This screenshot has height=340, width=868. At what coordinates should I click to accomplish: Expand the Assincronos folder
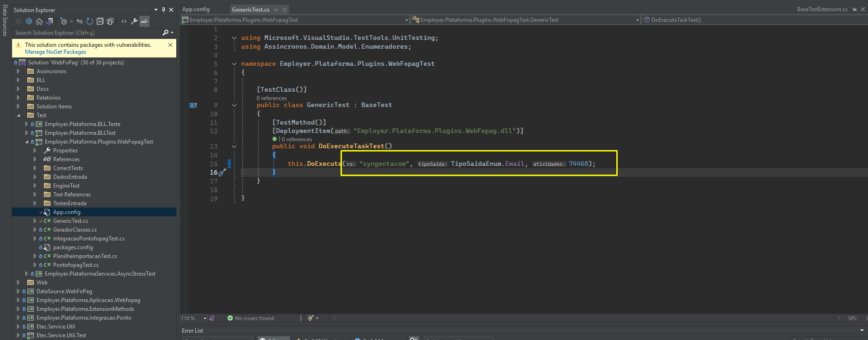click(x=18, y=71)
